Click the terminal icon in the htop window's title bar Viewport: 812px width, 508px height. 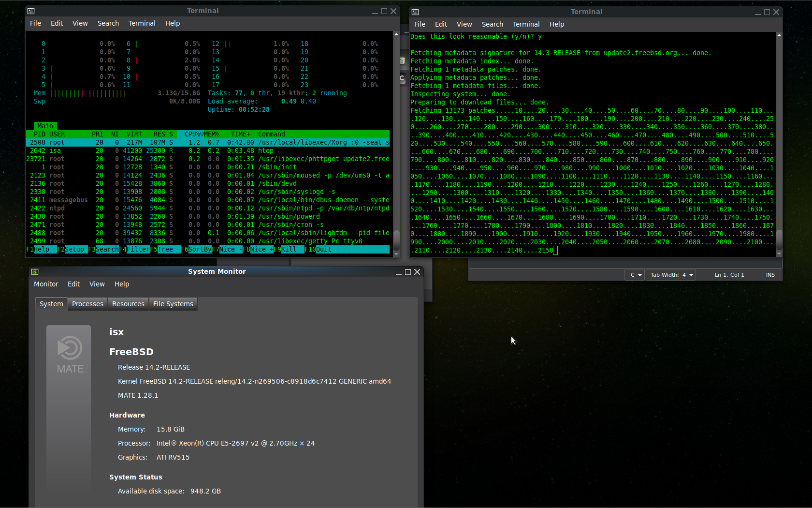31,10
